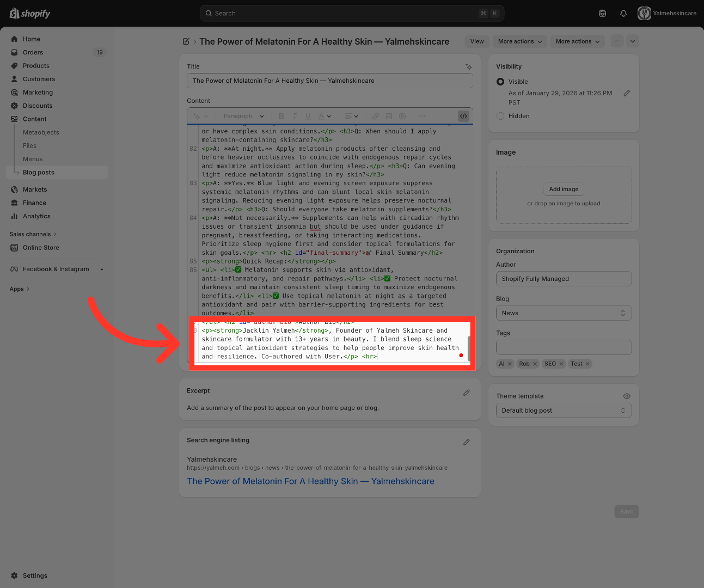Click the insert video icon in toolbar
Screen dimensions: 704x588
(x=402, y=116)
